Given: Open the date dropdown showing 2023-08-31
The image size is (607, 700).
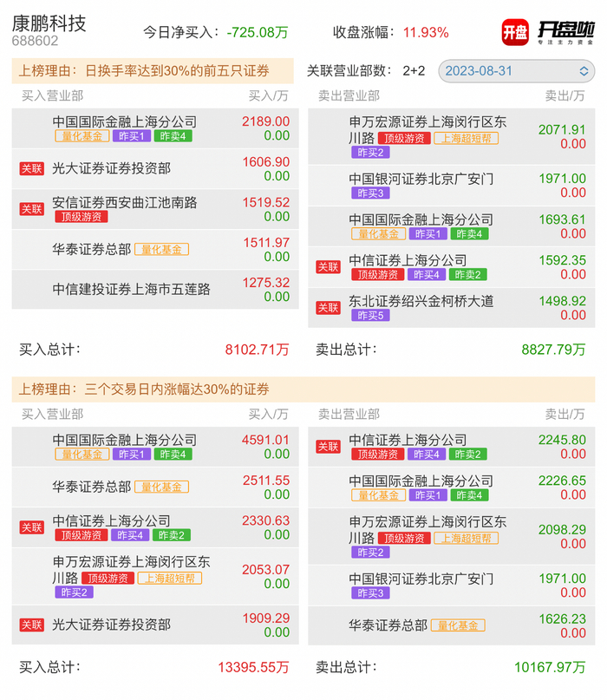Looking at the screenshot, I should (517, 71).
